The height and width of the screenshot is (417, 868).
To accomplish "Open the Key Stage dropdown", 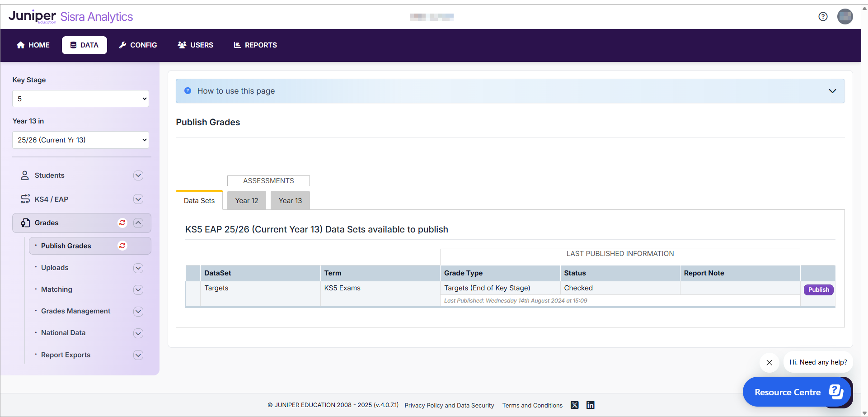I will [x=80, y=99].
